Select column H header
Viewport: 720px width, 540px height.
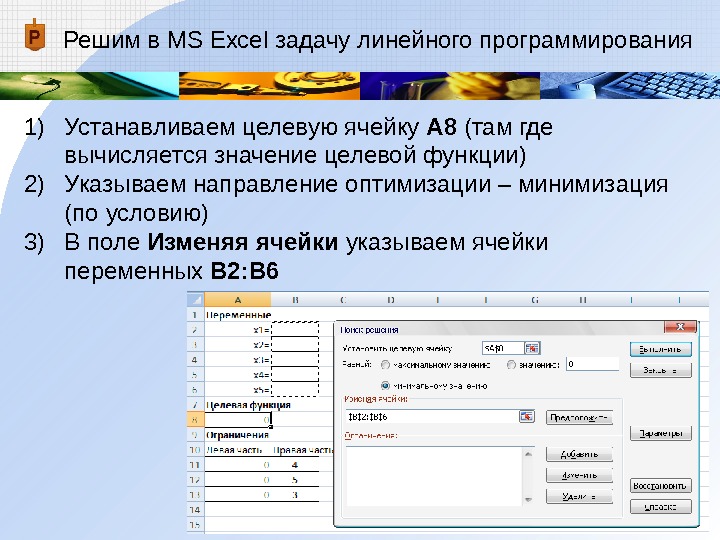(x=583, y=300)
